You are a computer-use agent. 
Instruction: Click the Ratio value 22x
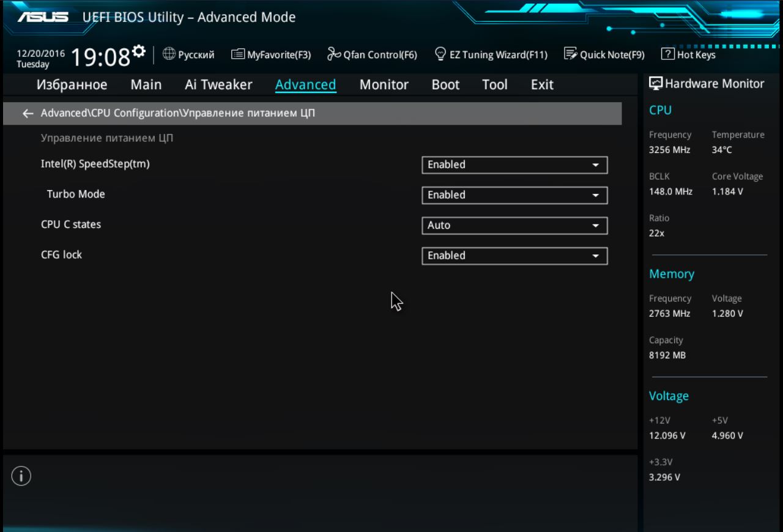(x=657, y=233)
